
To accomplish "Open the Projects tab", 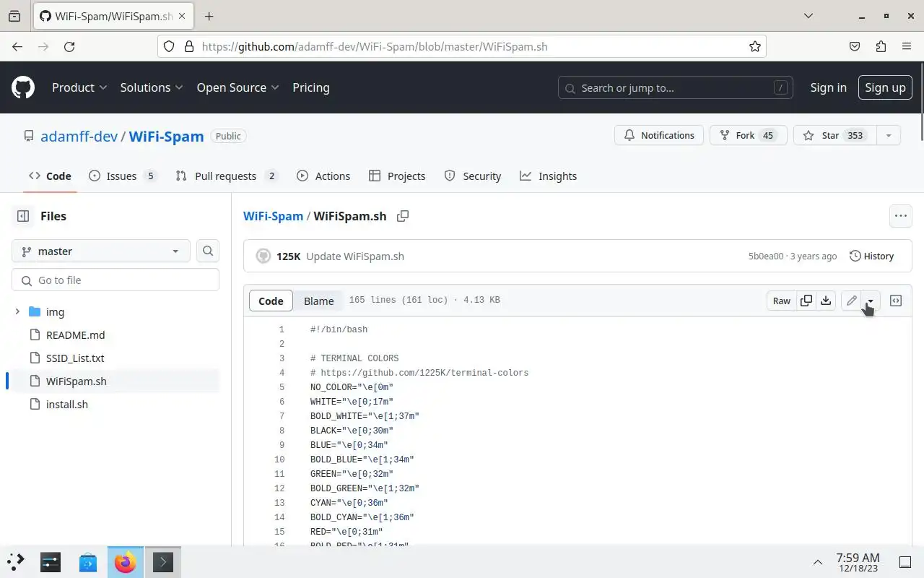I will pos(397,176).
